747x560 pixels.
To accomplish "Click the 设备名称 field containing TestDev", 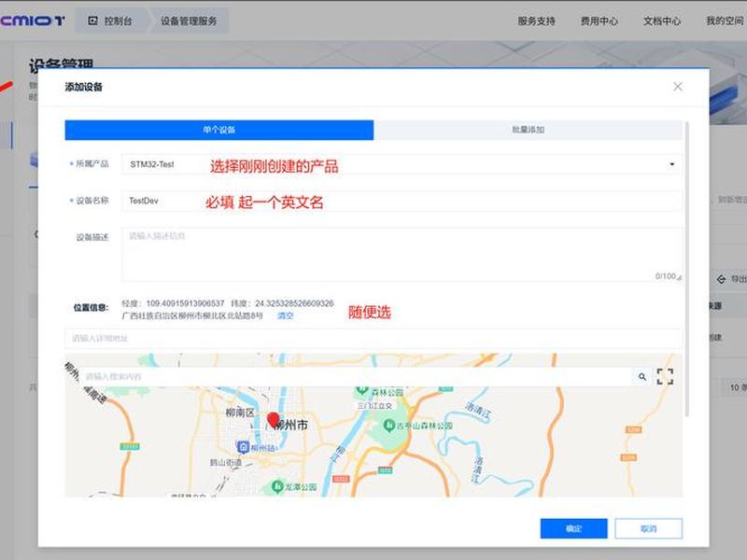I will point(402,201).
